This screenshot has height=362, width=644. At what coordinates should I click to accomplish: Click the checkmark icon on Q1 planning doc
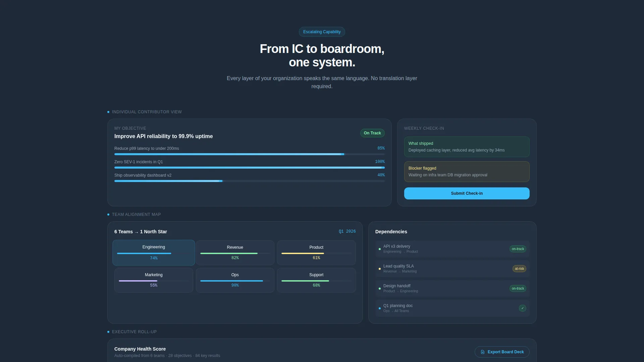click(522, 308)
